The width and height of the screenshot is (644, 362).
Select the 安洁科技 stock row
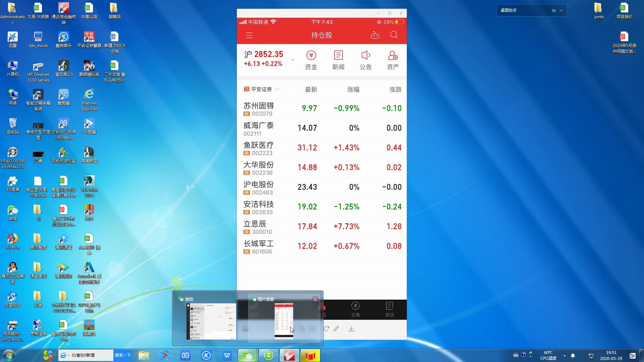322,207
